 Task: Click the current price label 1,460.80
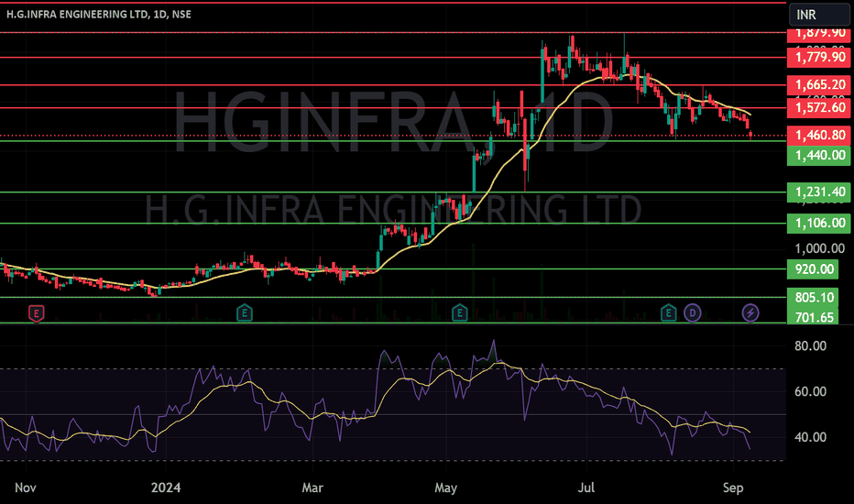[x=819, y=135]
